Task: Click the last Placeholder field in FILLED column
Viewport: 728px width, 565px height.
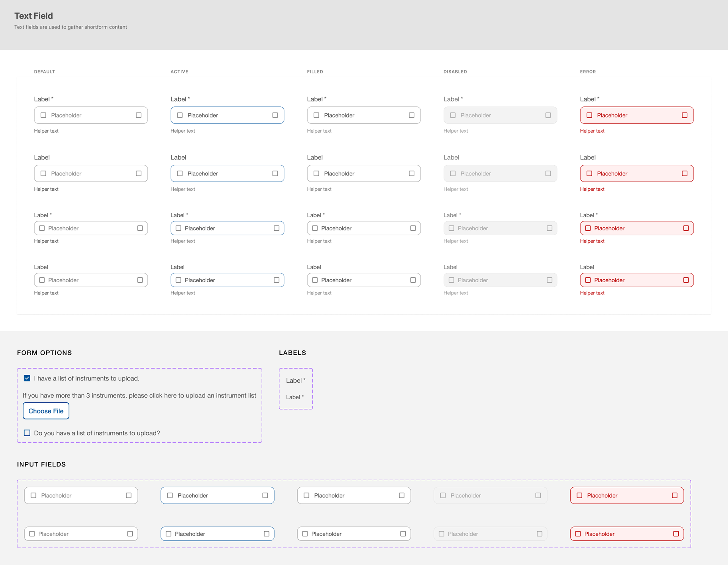Action: click(364, 280)
